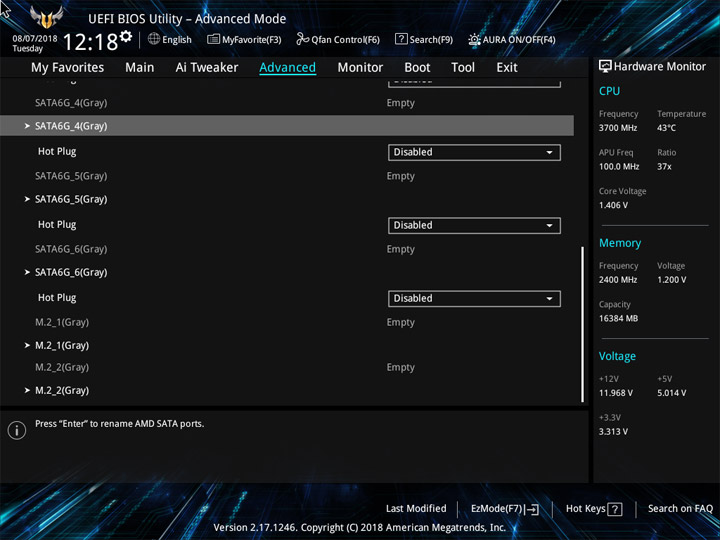Click Last Modified button
Viewport: 720px width, 540px height.
pos(416,509)
